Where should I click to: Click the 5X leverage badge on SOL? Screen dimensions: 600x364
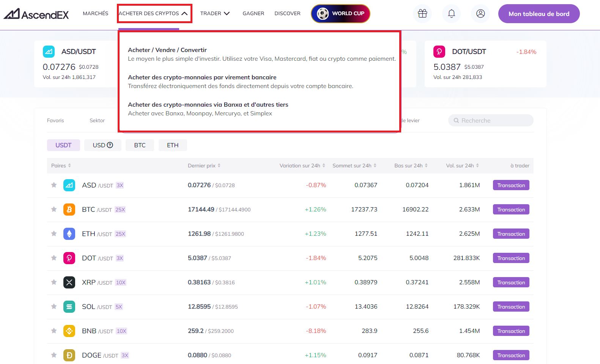click(119, 307)
